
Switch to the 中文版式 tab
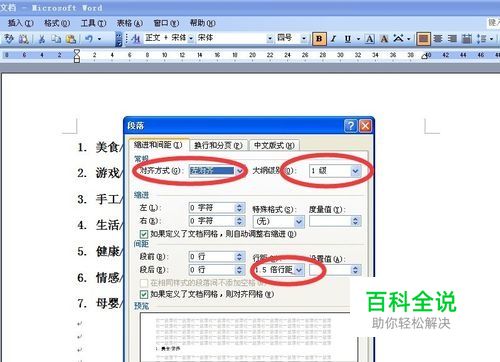(x=274, y=145)
